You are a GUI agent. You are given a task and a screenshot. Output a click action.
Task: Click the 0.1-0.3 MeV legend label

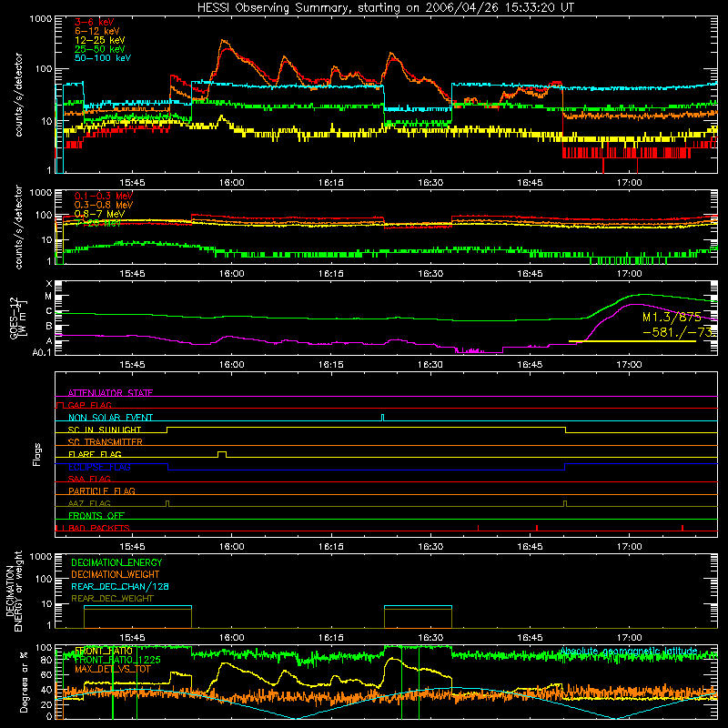coord(104,196)
